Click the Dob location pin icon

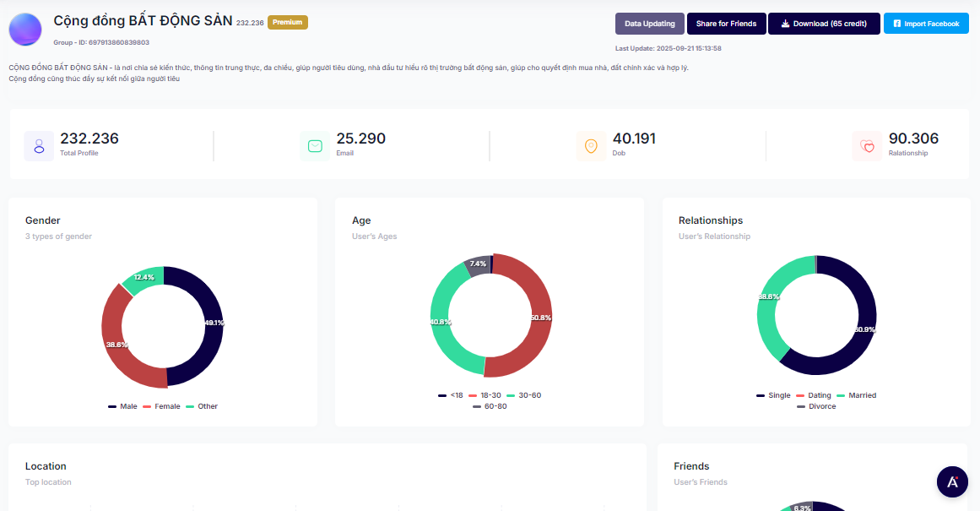(591, 146)
